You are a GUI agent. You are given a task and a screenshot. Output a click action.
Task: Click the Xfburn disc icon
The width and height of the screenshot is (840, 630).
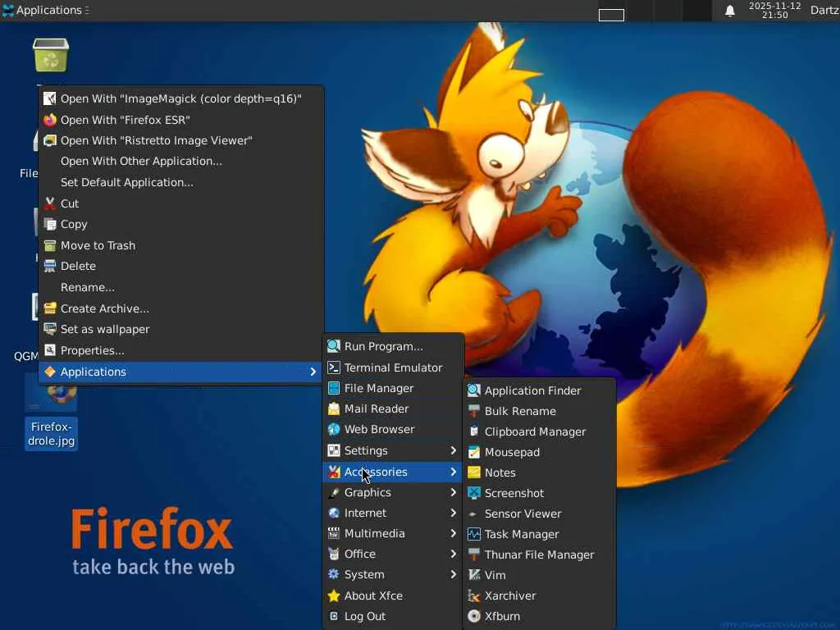point(474,616)
